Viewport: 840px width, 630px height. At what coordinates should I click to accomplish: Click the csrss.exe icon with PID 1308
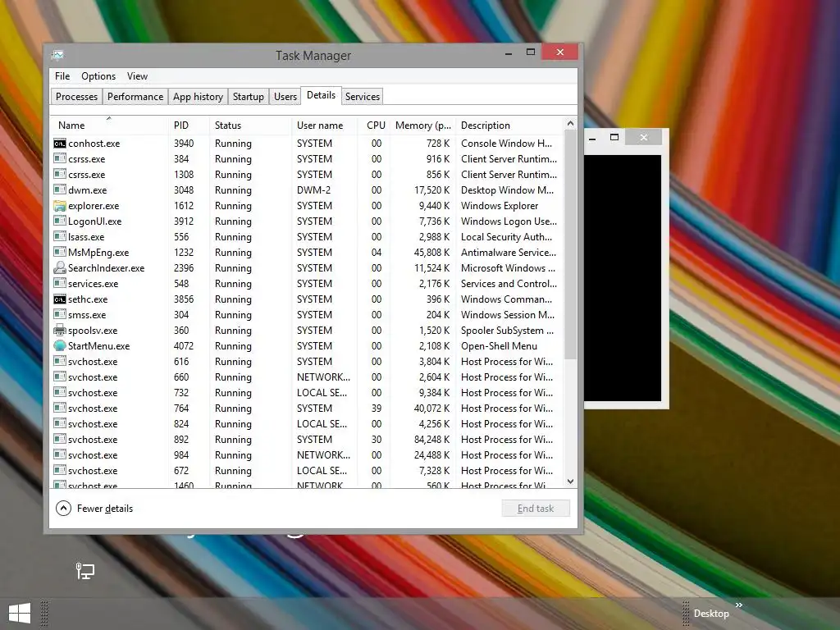point(59,175)
